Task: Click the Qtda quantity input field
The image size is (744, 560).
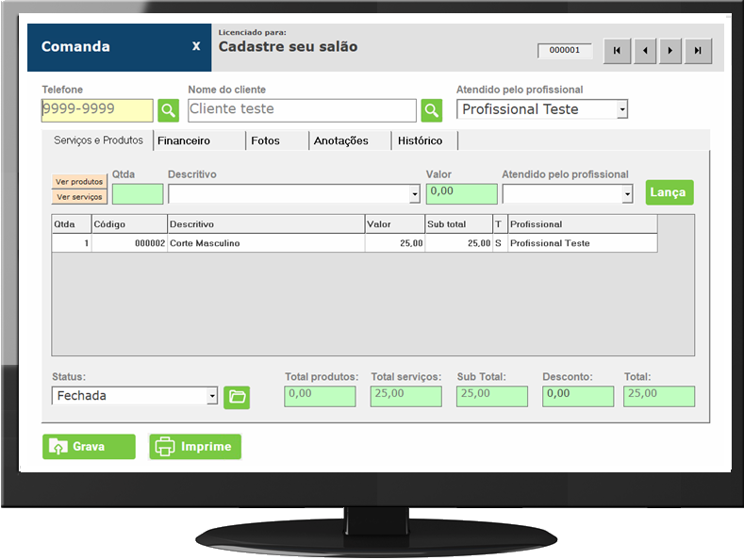Action: click(138, 194)
